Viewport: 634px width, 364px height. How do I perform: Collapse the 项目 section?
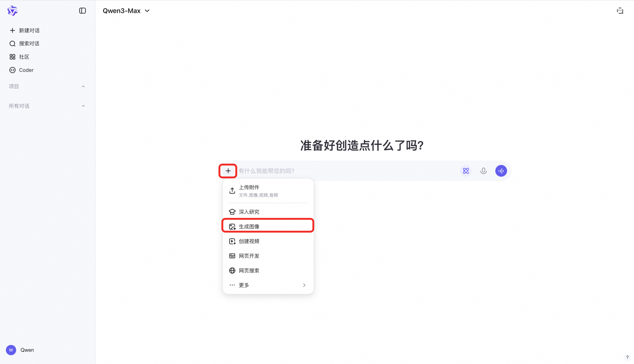pos(83,86)
